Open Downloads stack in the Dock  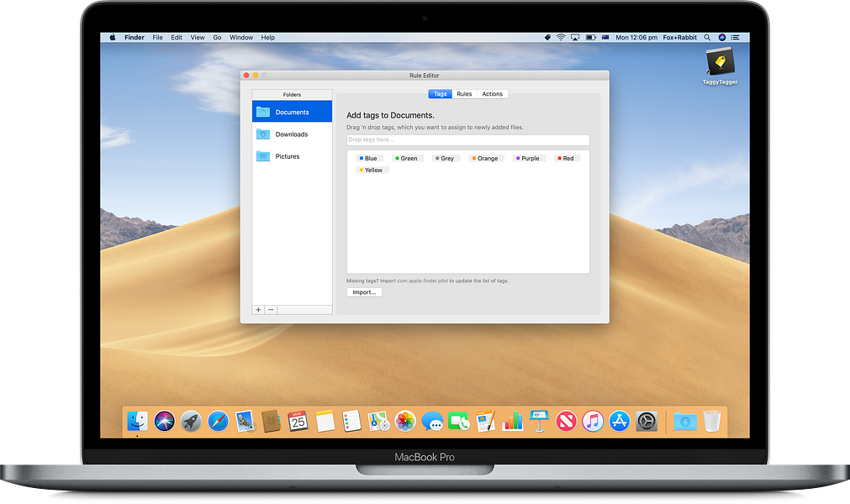tap(685, 421)
